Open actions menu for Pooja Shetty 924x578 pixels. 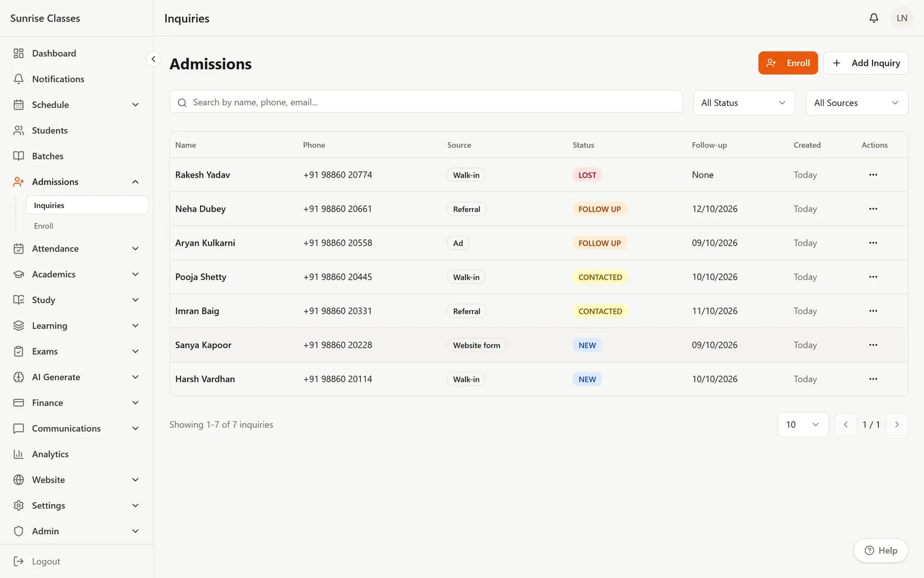[873, 277]
